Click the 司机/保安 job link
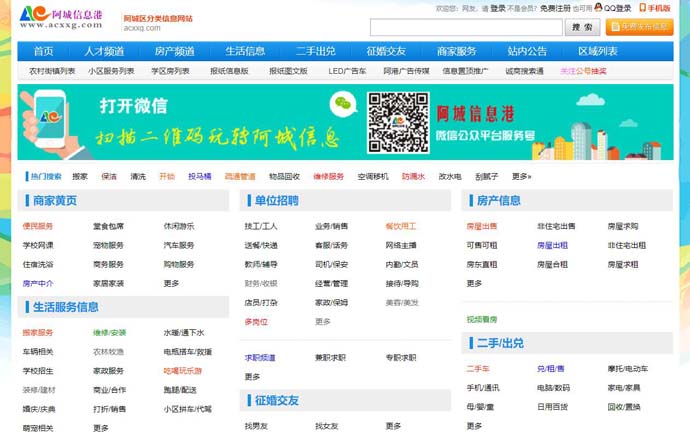Image resolution: width=690 pixels, height=432 pixels. pyautogui.click(x=331, y=264)
